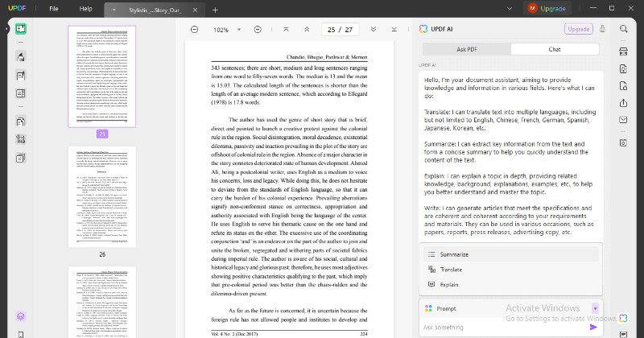Choose the Translate prompt option
The width and height of the screenshot is (644, 338).
pyautogui.click(x=510, y=270)
